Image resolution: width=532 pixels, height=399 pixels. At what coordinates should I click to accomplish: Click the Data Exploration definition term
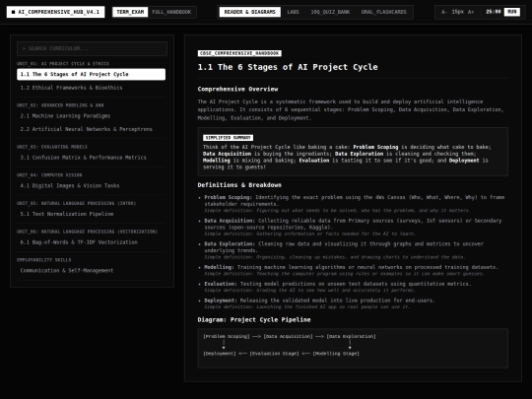[x=230, y=244]
